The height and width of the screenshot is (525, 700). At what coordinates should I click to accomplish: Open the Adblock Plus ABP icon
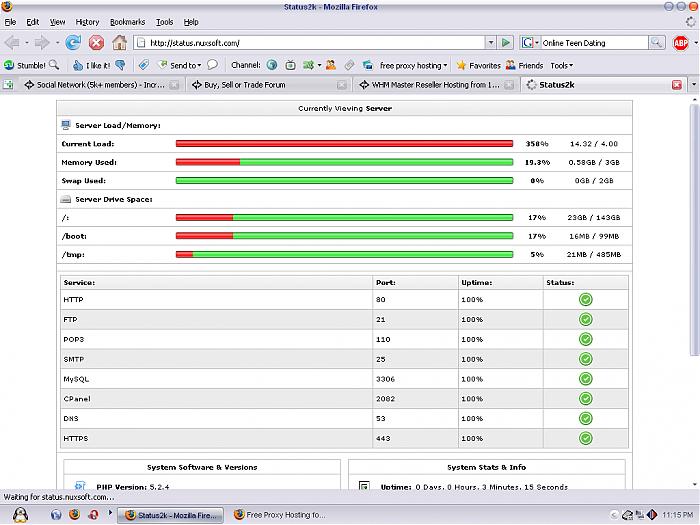coord(682,42)
